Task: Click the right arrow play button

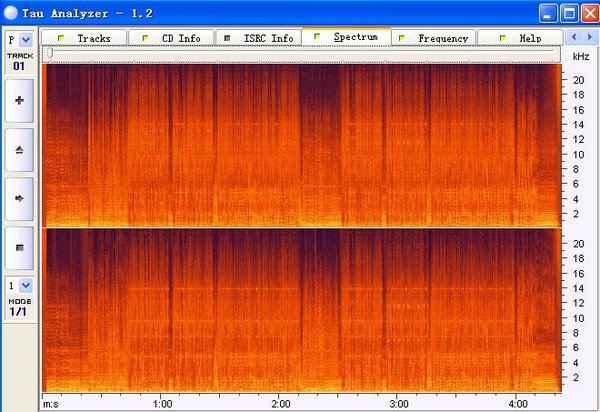Action: click(x=20, y=199)
